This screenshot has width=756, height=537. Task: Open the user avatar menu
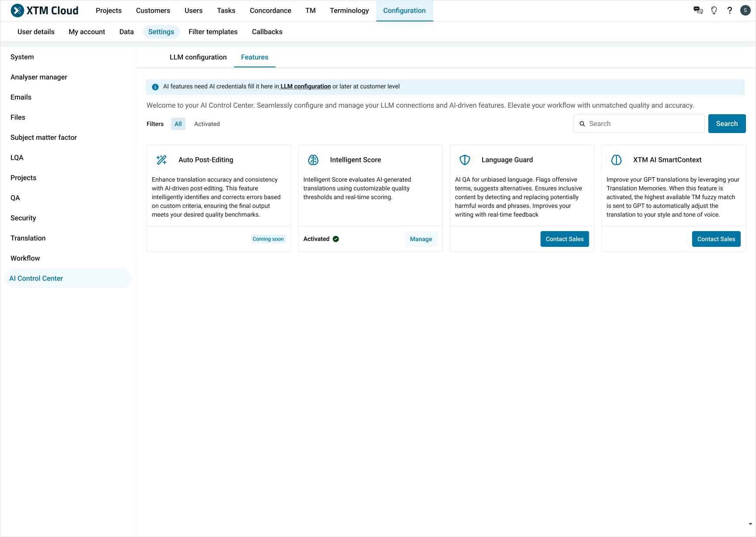[745, 10]
